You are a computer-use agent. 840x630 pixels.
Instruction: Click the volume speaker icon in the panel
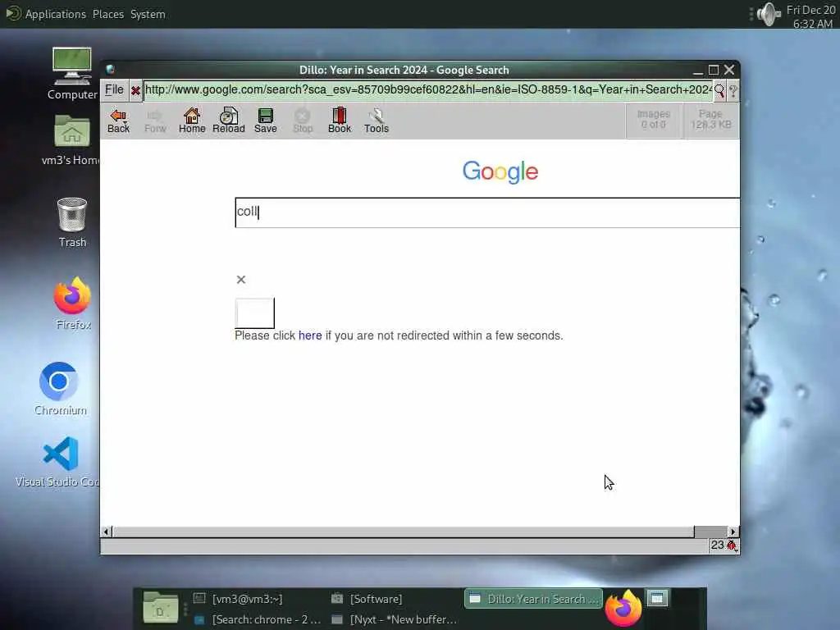tap(768, 14)
